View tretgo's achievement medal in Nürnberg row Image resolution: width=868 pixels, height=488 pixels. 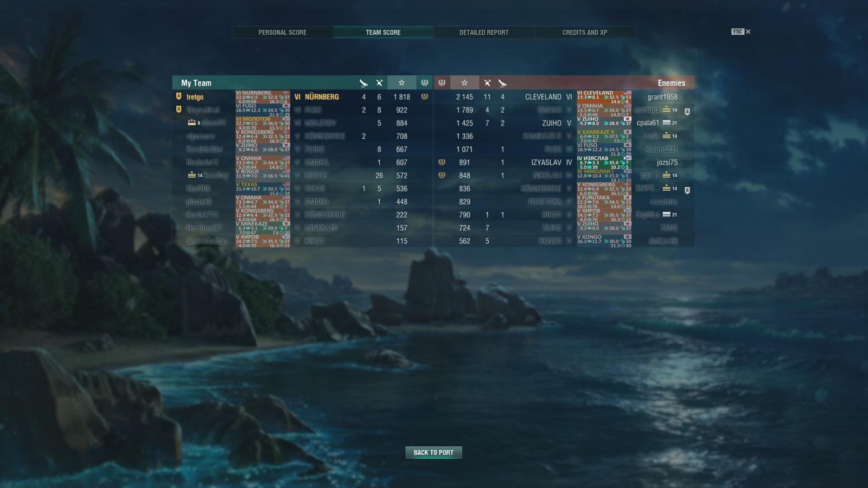click(x=425, y=97)
